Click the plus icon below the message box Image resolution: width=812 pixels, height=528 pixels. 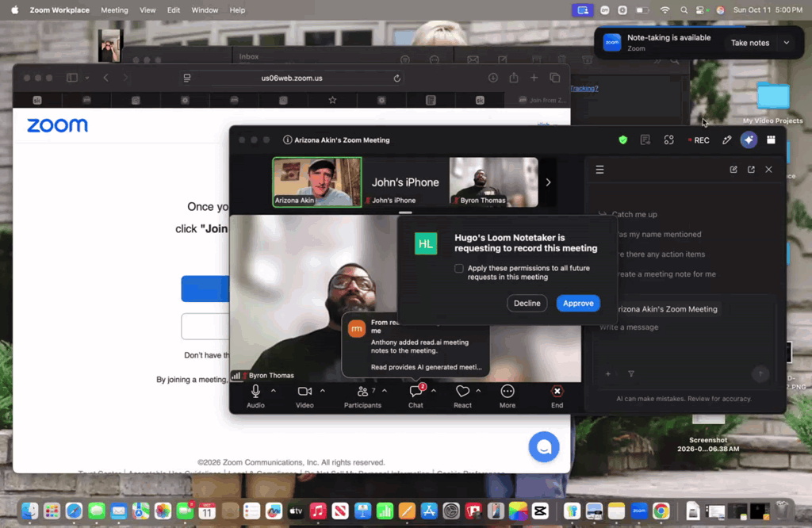pyautogui.click(x=608, y=373)
